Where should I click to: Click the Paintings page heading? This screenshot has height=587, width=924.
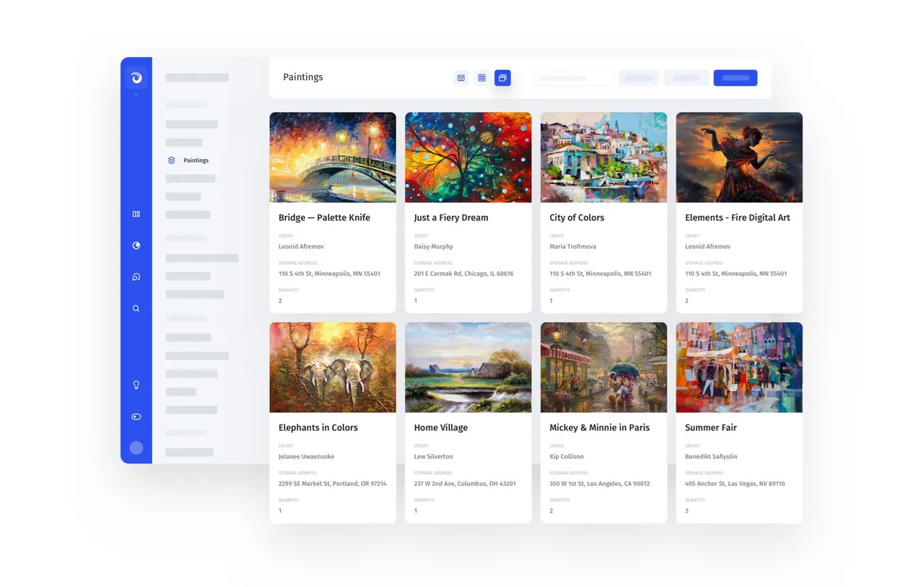pyautogui.click(x=303, y=77)
